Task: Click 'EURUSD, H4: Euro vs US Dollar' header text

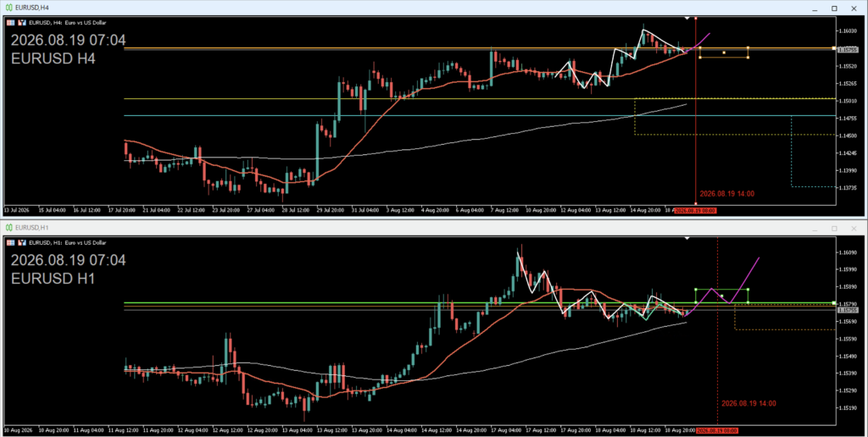Action: pyautogui.click(x=68, y=23)
